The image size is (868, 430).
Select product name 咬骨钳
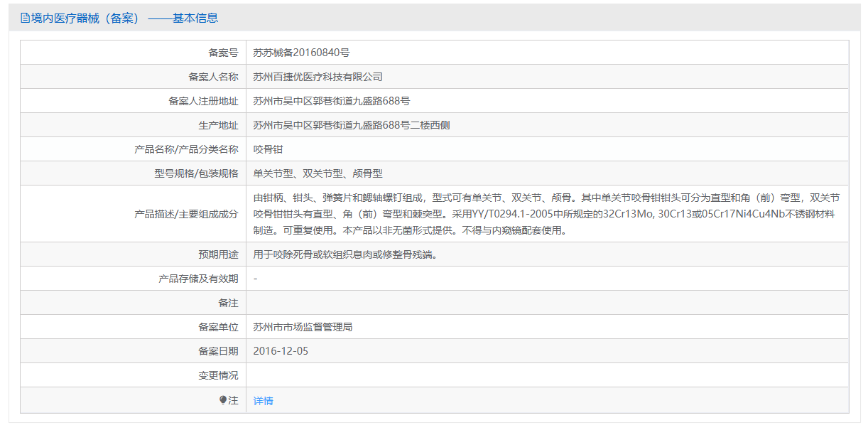click(x=268, y=149)
